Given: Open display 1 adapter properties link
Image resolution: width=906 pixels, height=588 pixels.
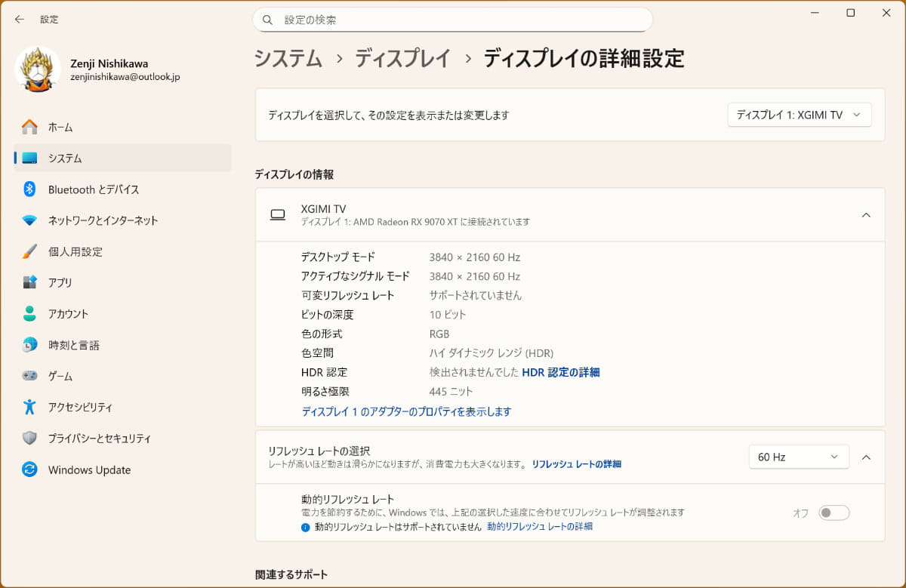Looking at the screenshot, I should point(406,411).
